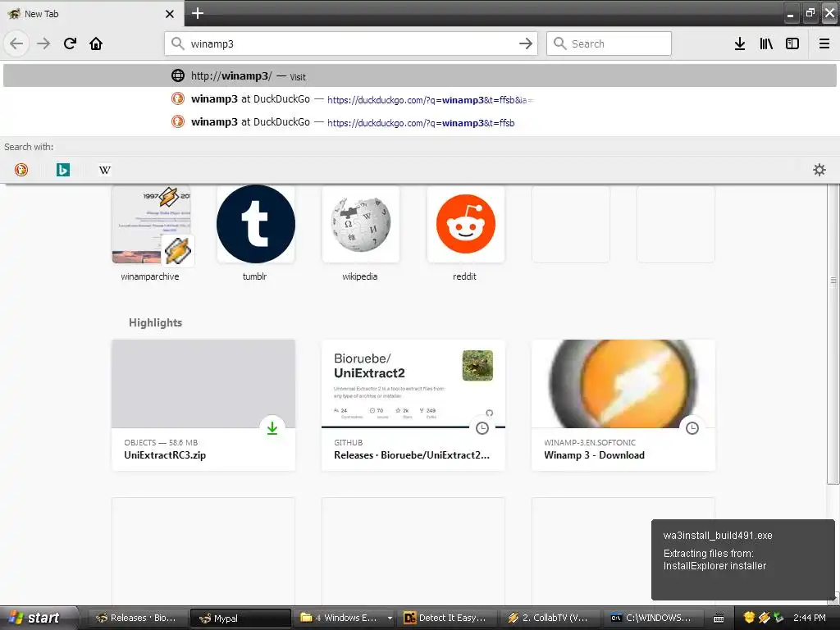Click the Winamp lightning tray icon
Screen dimensions: 840x630
765,618
